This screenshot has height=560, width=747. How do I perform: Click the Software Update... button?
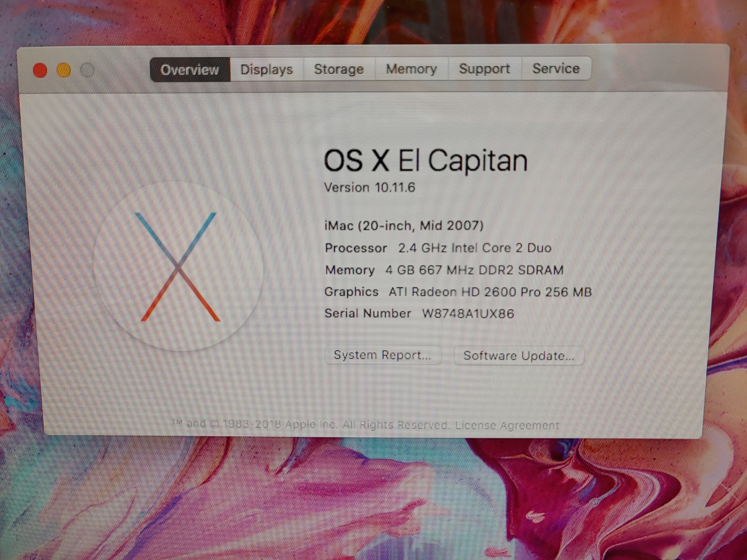(519, 356)
